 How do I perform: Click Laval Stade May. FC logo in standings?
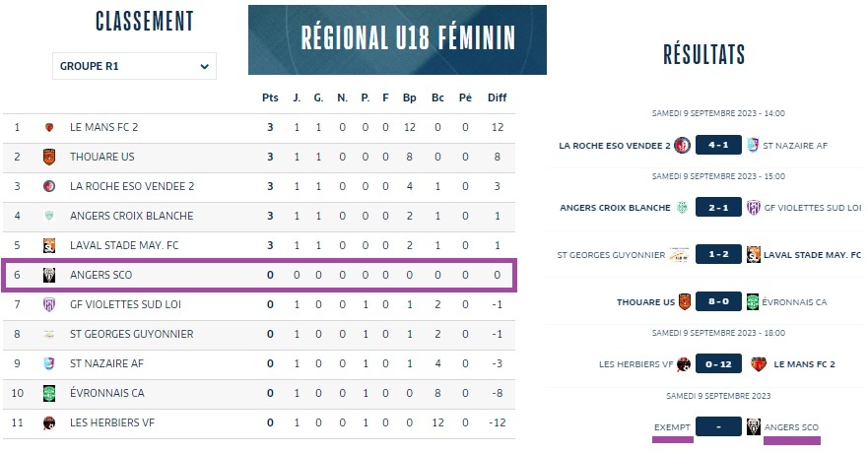pyautogui.click(x=49, y=245)
